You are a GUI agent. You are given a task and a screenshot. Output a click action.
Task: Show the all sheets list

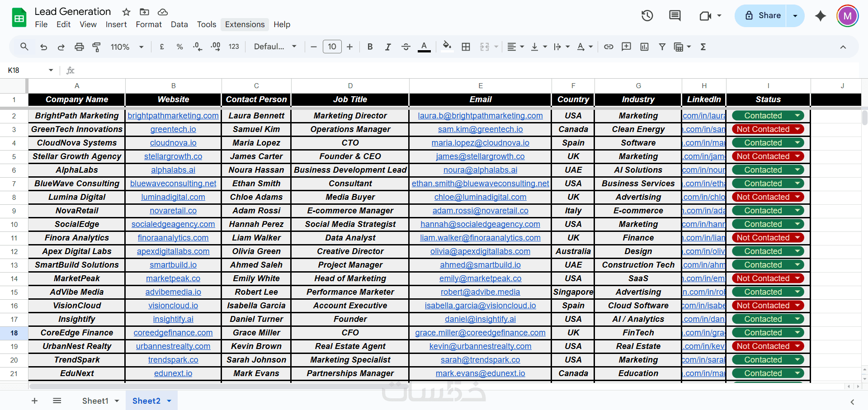[x=57, y=401]
